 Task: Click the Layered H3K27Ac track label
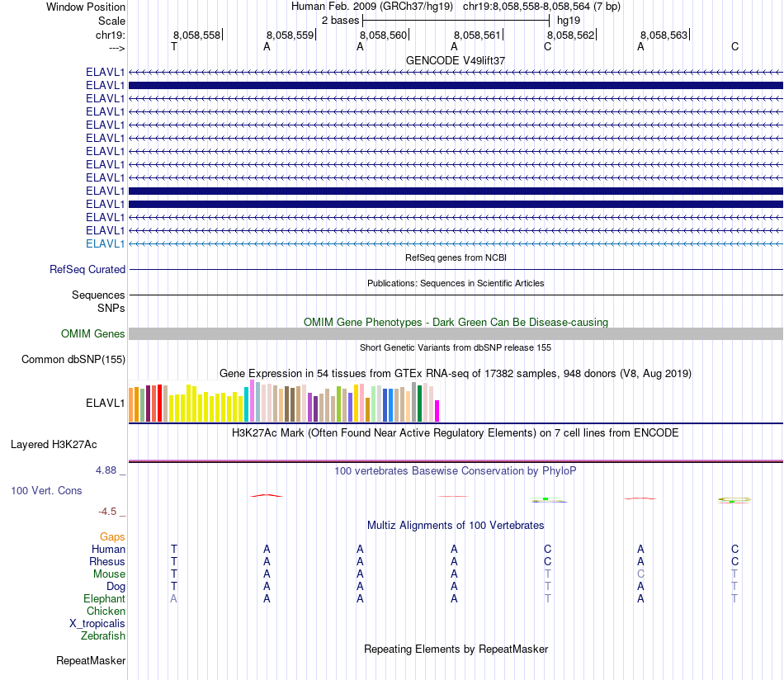tap(54, 445)
